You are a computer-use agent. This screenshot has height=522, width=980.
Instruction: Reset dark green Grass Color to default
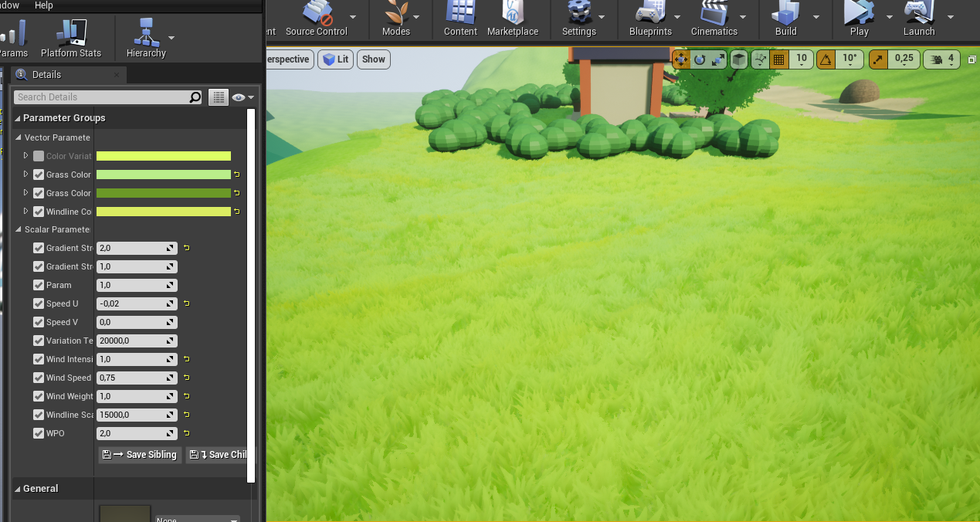(237, 193)
